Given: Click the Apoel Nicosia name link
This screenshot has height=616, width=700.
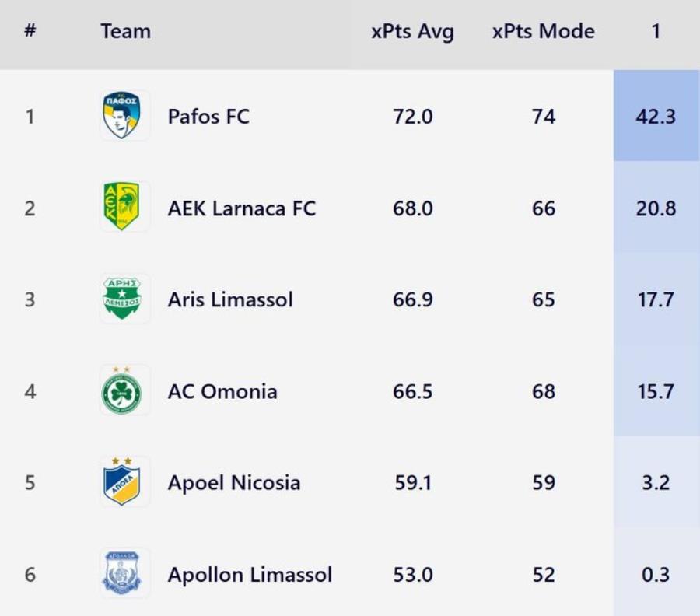Looking at the screenshot, I should click(x=233, y=483).
